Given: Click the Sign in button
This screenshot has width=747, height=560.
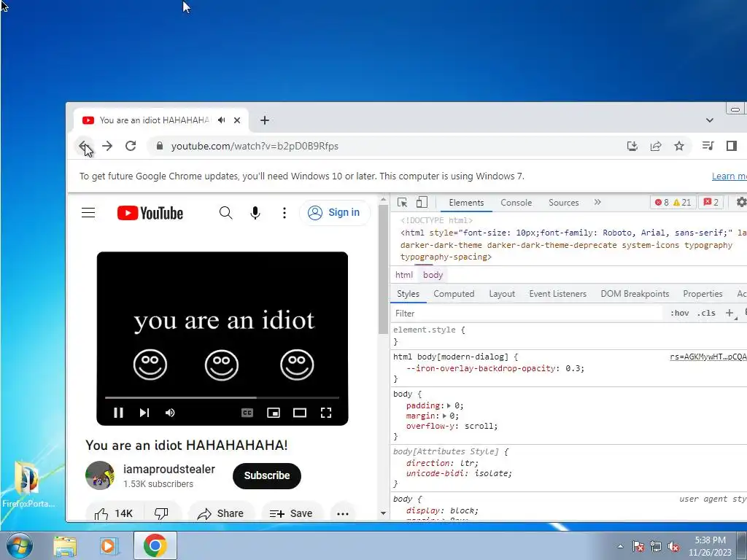Looking at the screenshot, I should click(334, 212).
